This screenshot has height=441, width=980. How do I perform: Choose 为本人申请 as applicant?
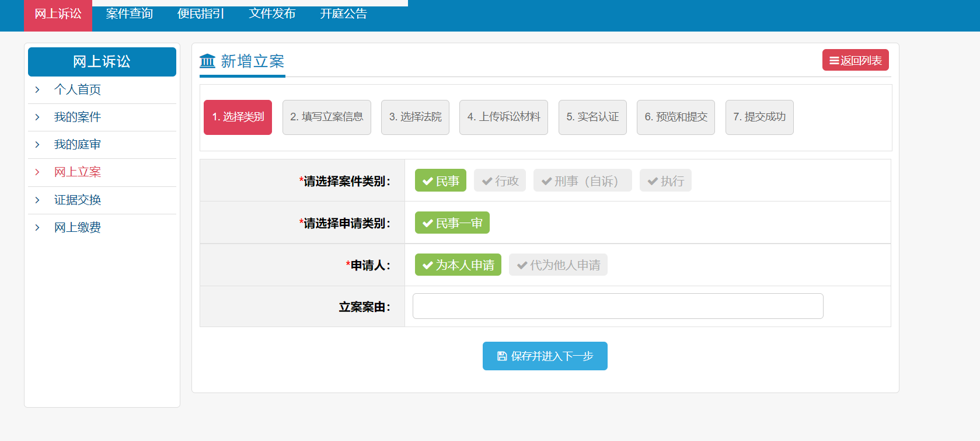pos(458,265)
